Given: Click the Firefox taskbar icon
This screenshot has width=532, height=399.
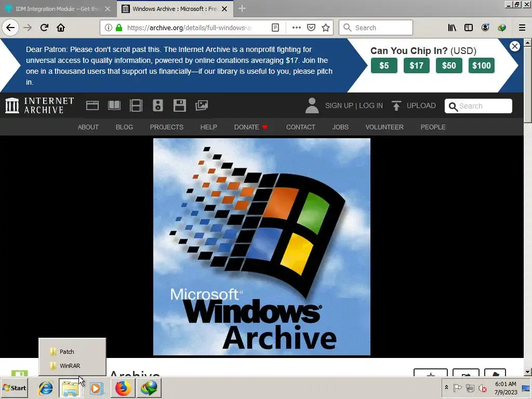Looking at the screenshot, I should (123, 388).
